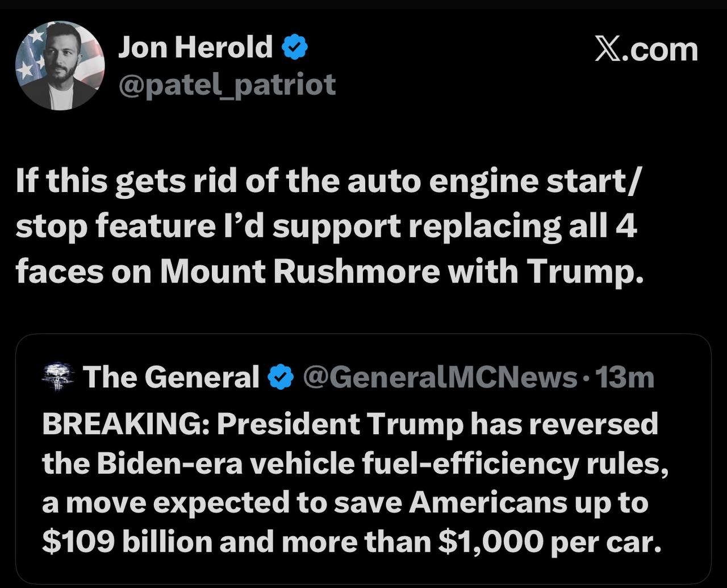This screenshot has width=727, height=588.
Task: Click The General's blue verified badge
Action: 281,378
